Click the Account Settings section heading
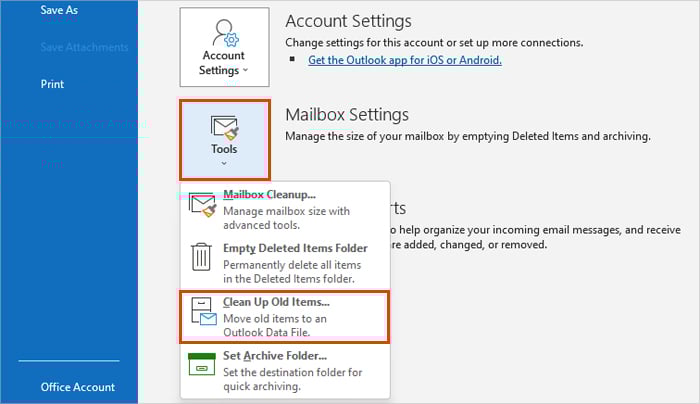The height and width of the screenshot is (404, 700). click(348, 21)
